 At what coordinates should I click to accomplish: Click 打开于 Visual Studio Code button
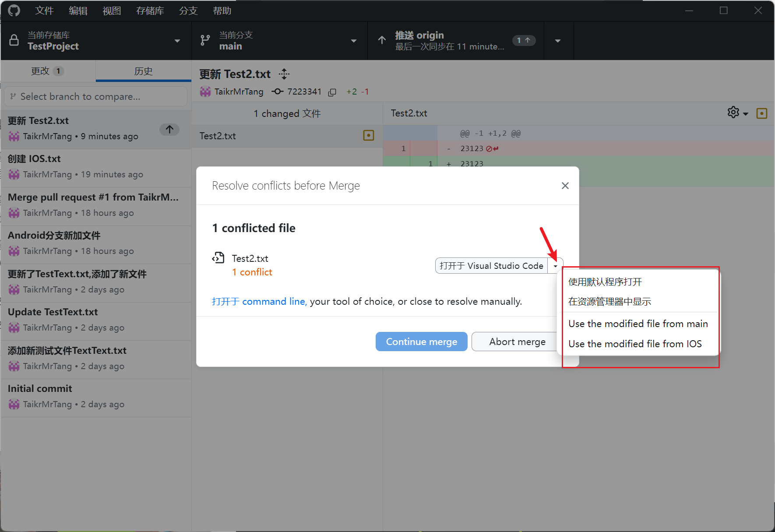pos(491,266)
